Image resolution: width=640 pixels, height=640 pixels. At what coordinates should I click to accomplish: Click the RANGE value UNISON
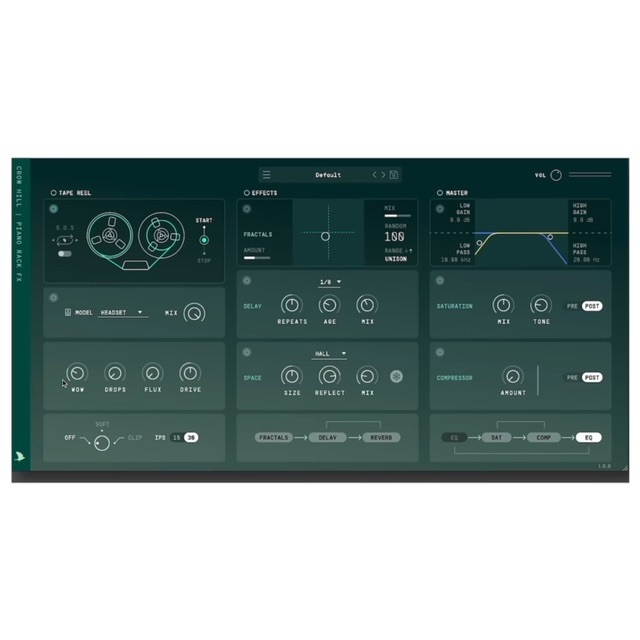[396, 259]
